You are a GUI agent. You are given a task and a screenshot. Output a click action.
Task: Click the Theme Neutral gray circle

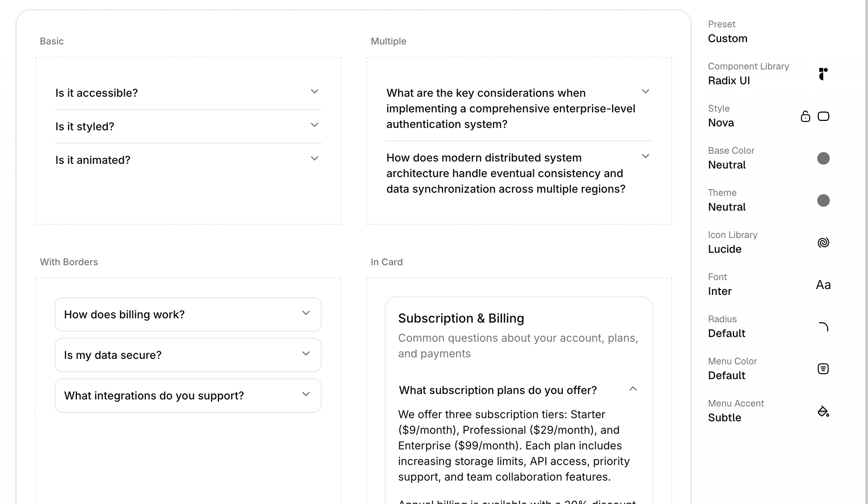pos(823,201)
